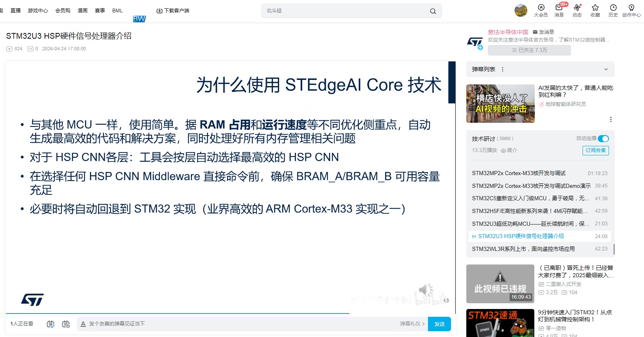Focus the danmaku input field
Screen dimensions: 644x337
coord(243,324)
